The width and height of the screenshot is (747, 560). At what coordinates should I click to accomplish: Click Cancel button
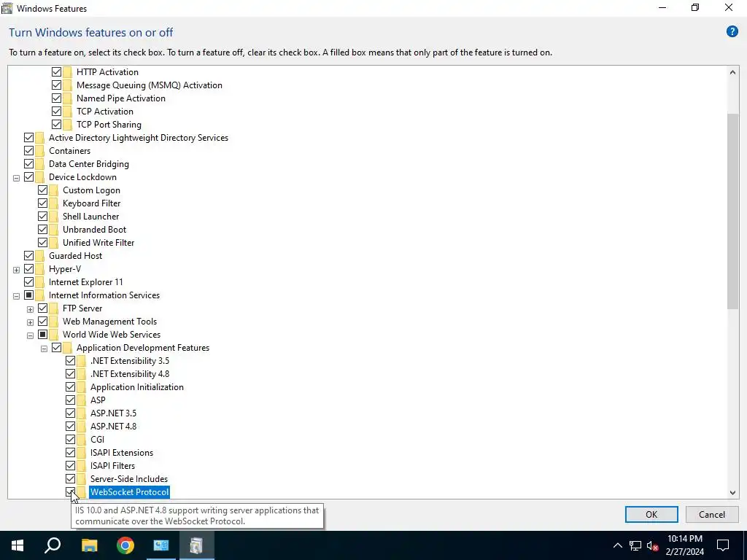coord(712,514)
